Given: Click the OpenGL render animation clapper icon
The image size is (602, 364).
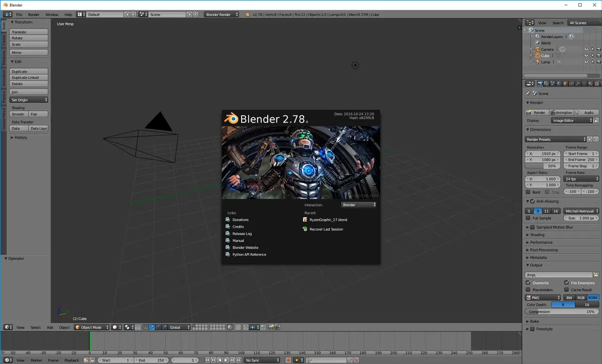Looking at the screenshot, I should point(277,327).
